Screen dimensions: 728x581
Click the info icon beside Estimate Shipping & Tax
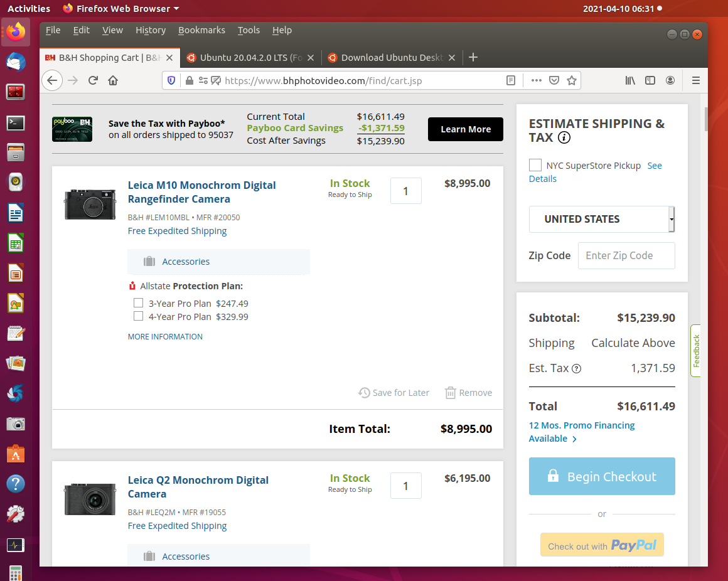click(x=565, y=138)
